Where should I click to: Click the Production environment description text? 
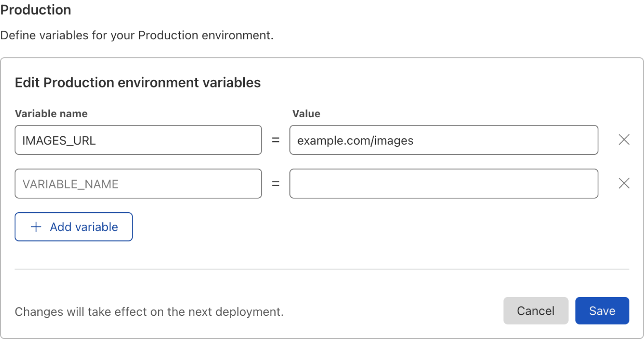(137, 35)
